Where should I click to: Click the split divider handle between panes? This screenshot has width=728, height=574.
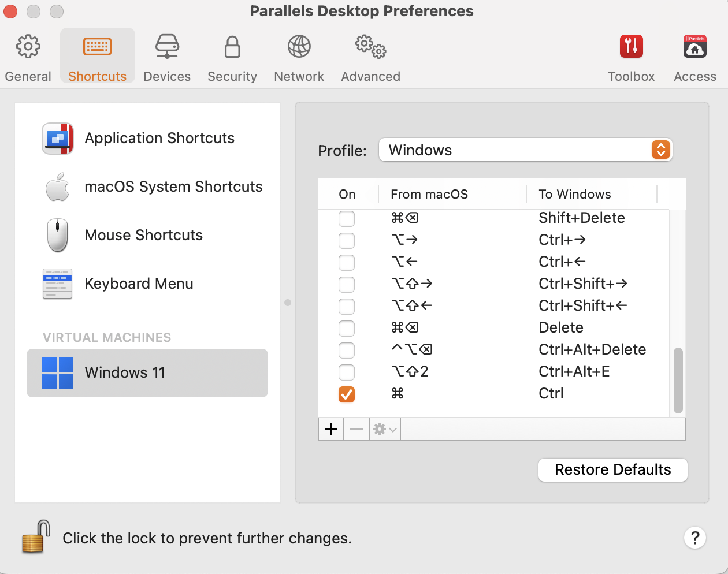pyautogui.click(x=288, y=303)
